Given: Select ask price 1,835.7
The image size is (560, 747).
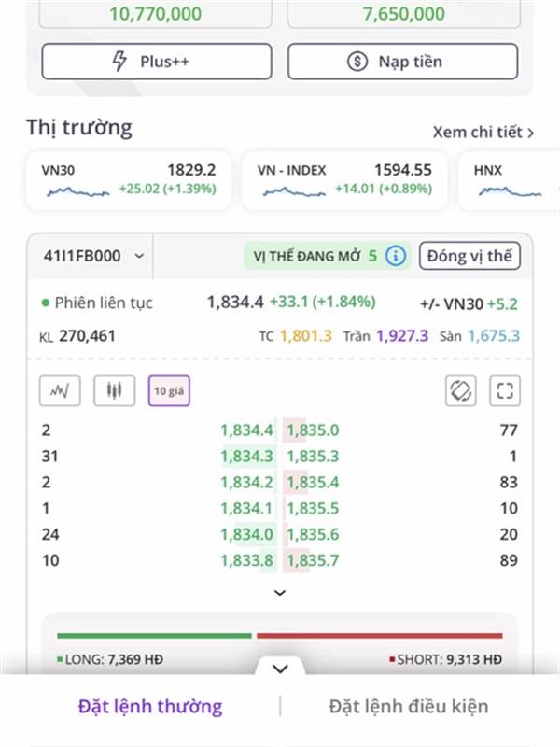Looking at the screenshot, I should [313, 560].
